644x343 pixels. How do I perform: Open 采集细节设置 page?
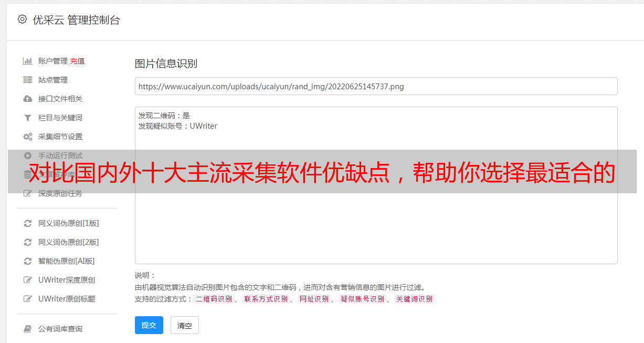pos(60,137)
